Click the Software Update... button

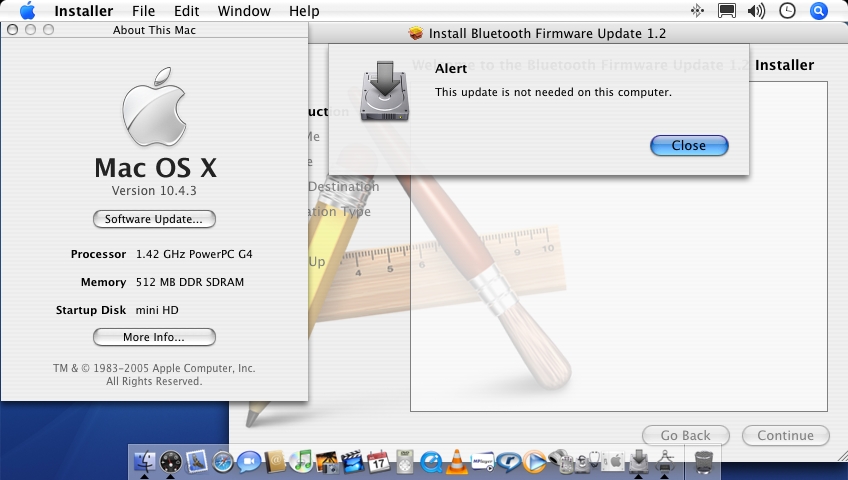pos(154,219)
